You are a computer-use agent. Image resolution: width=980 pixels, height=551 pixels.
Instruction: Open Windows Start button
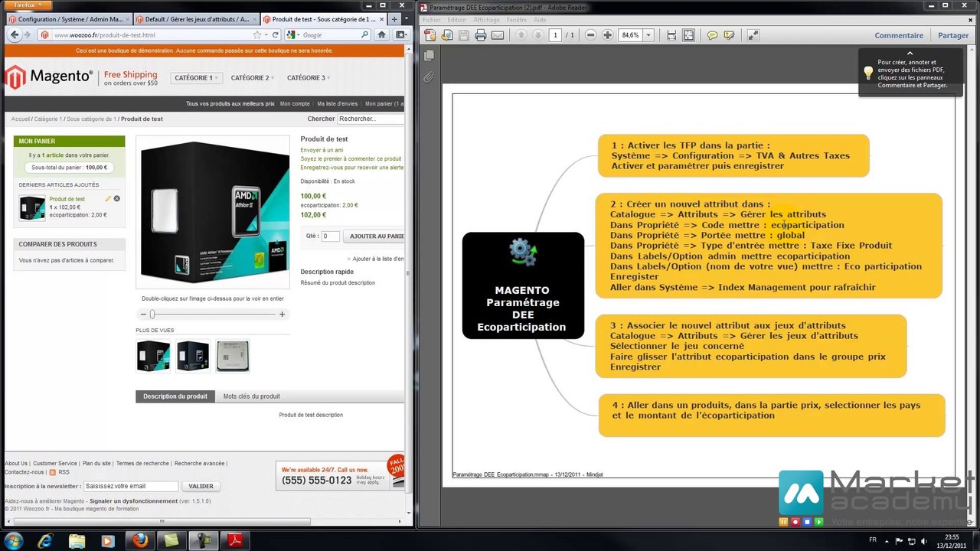14,541
